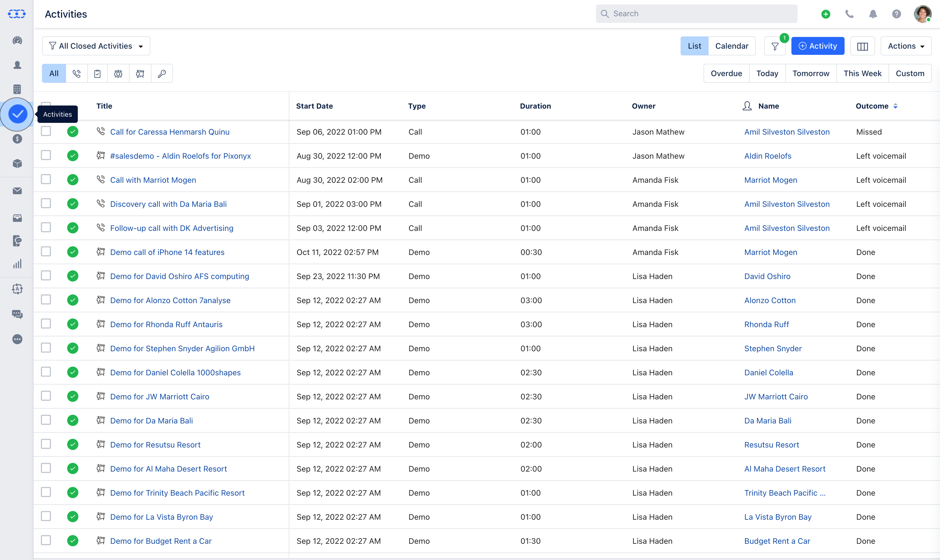Select checkbox for Demo for David Oshiro AFS computing
The width and height of the screenshot is (940, 560).
pos(46,275)
